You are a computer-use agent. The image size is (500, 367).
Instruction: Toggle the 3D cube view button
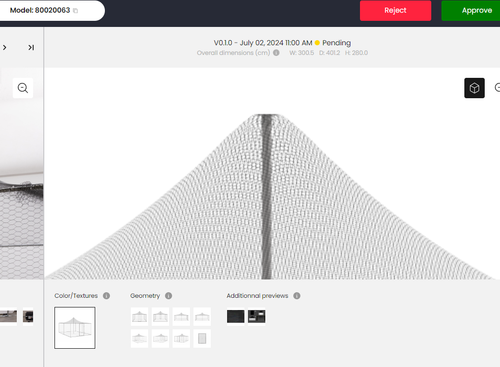coord(474,88)
